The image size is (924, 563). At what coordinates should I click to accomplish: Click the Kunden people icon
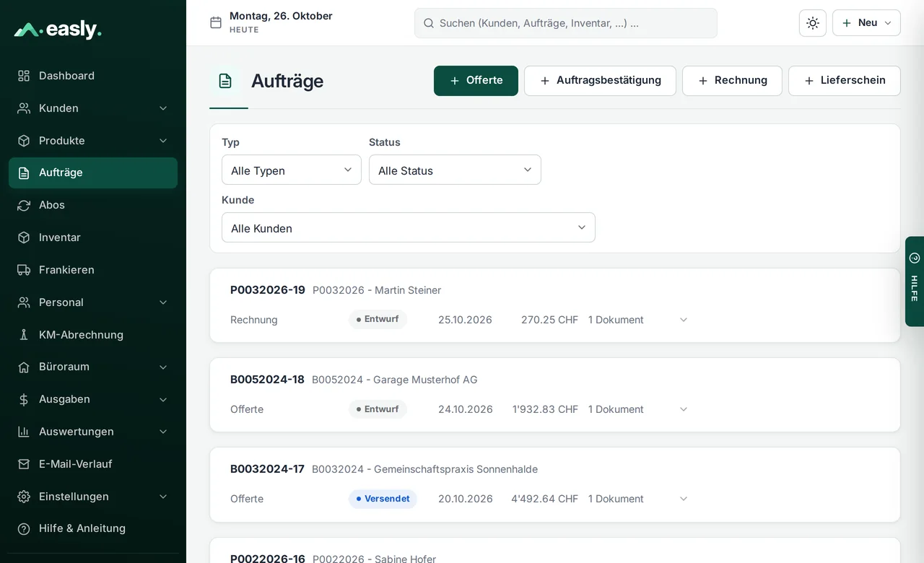click(24, 108)
